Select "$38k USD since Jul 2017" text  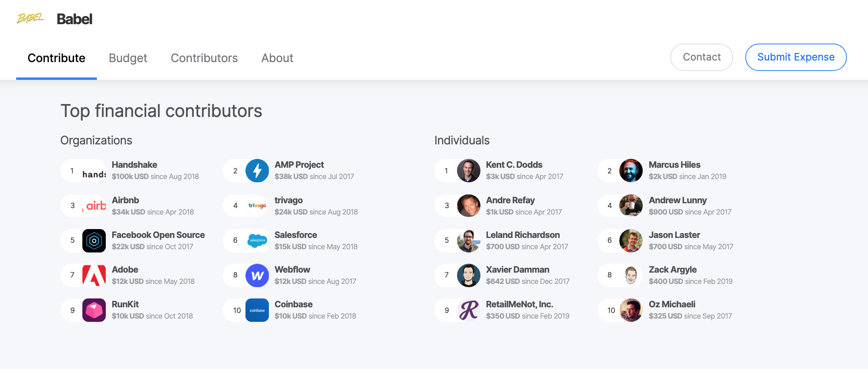tap(314, 176)
